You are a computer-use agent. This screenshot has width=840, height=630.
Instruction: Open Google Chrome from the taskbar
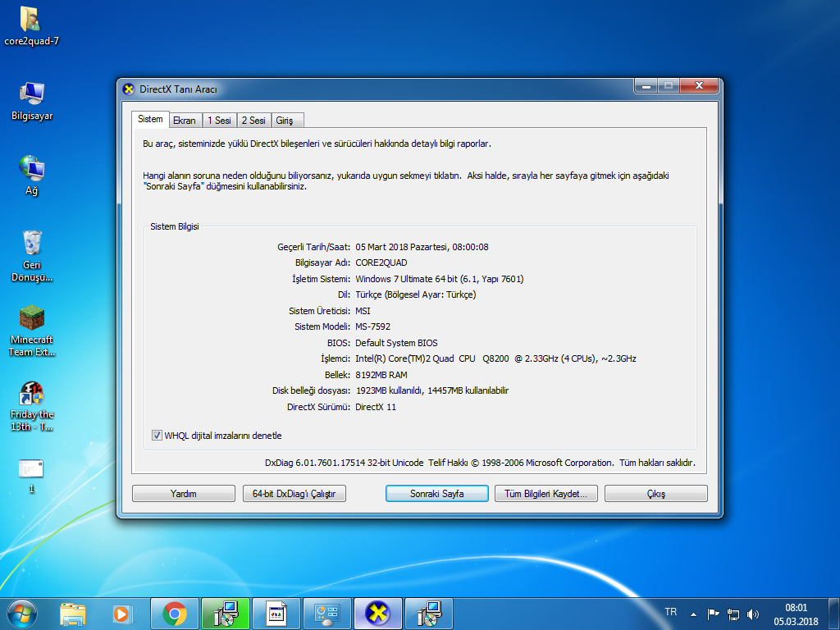175,614
